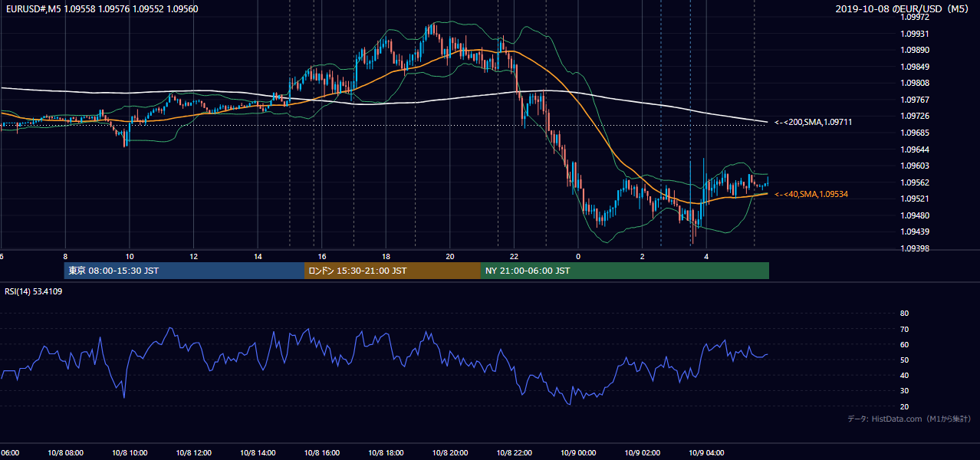Select the NY 21:00-06:00 JST session bar
The image size is (980, 460).
point(625,271)
